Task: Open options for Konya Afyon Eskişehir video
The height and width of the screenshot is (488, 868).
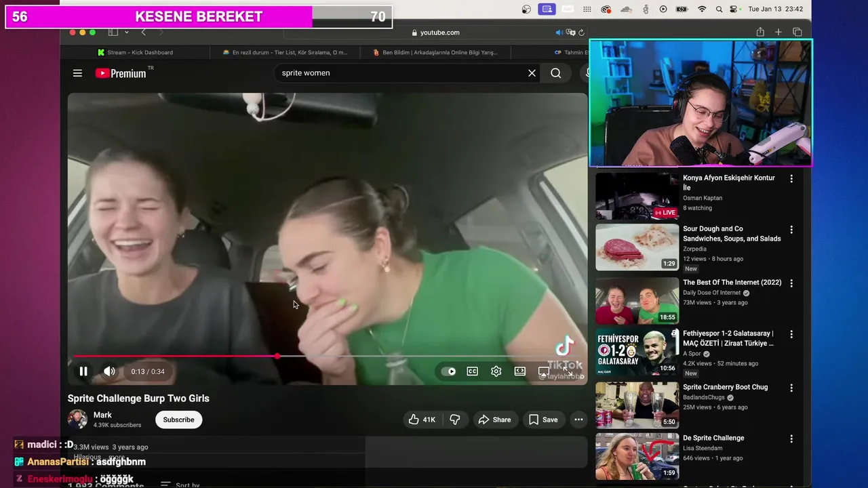Action: pos(791,179)
